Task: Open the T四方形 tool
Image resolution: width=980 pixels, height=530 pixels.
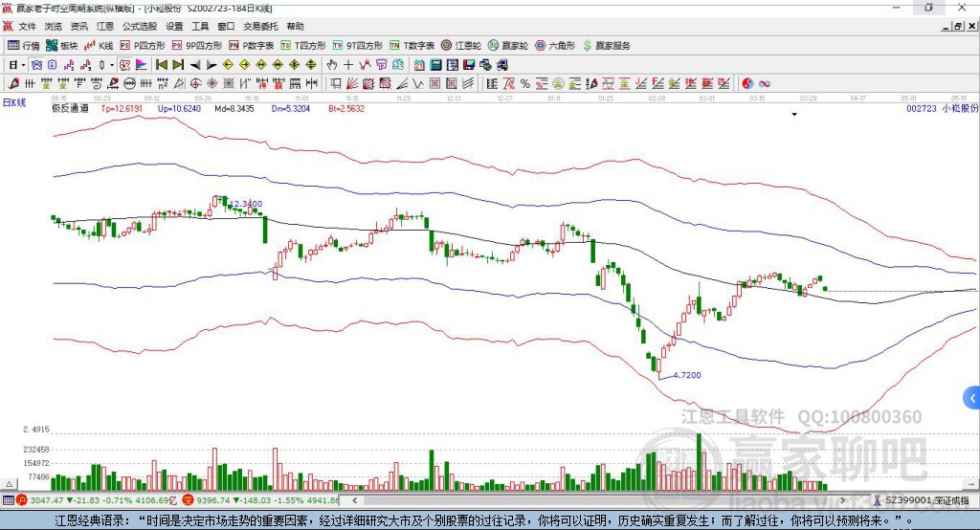Action: coord(303,46)
